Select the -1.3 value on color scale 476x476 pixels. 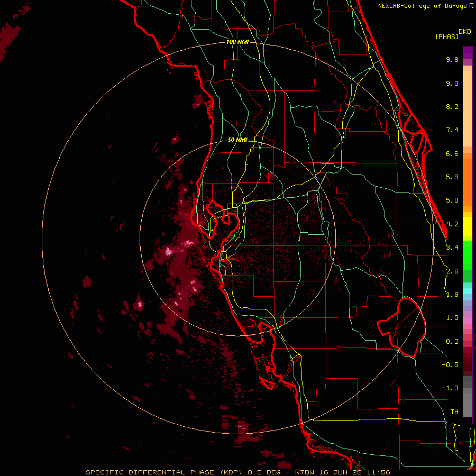tap(450, 388)
